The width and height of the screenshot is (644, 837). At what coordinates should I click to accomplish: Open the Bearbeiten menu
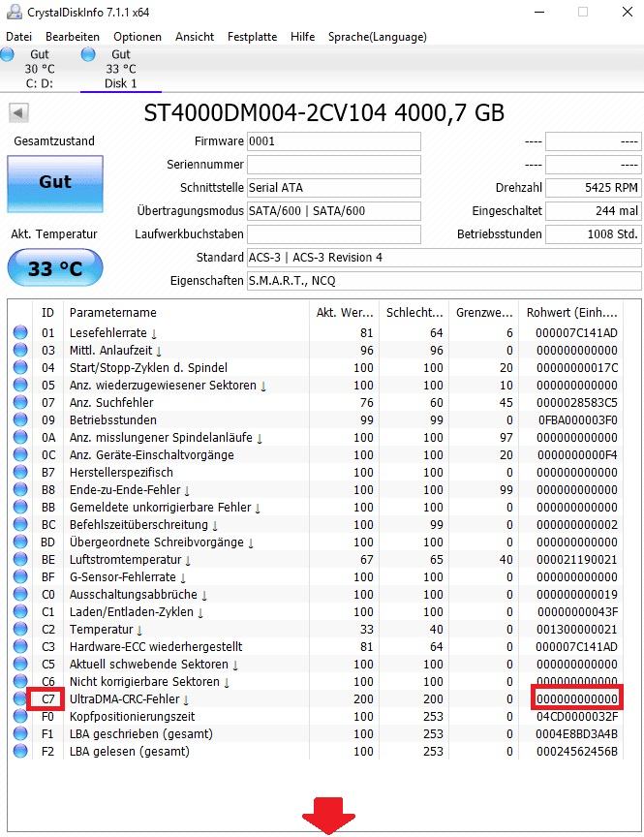tap(73, 37)
